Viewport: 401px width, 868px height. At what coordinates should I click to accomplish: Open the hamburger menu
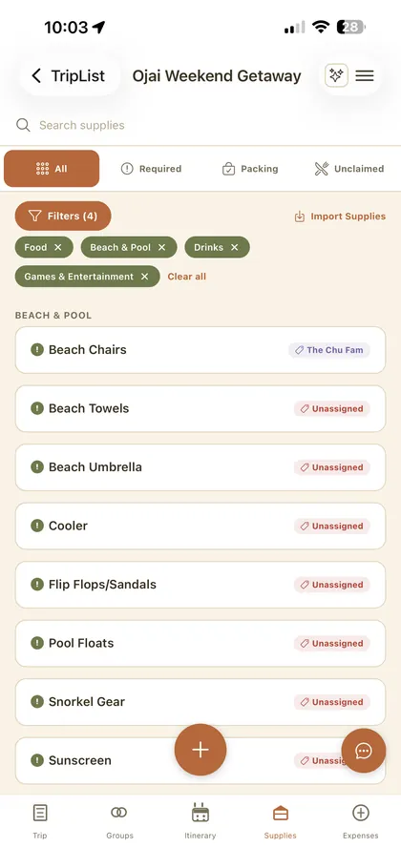click(x=365, y=76)
